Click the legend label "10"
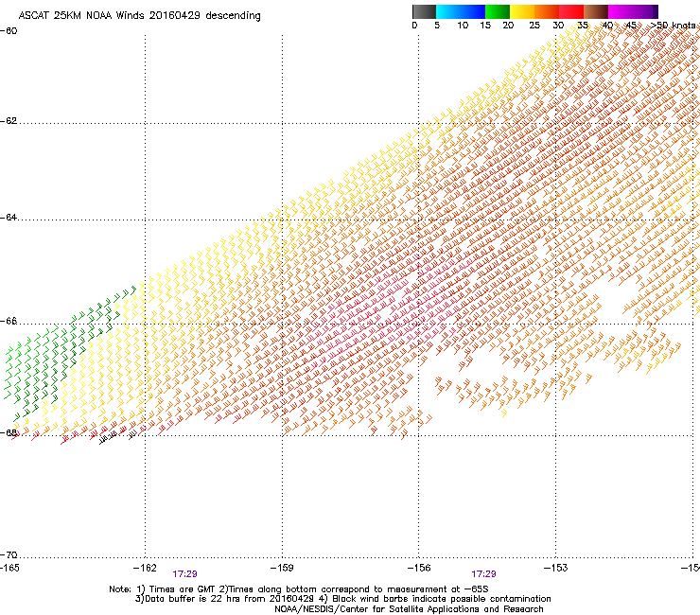This screenshot has height=615, width=700. click(463, 26)
